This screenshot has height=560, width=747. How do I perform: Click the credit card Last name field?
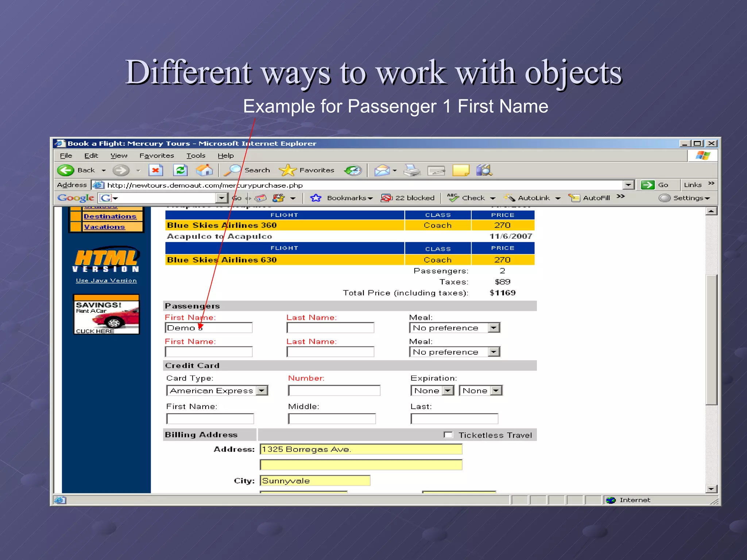click(454, 419)
